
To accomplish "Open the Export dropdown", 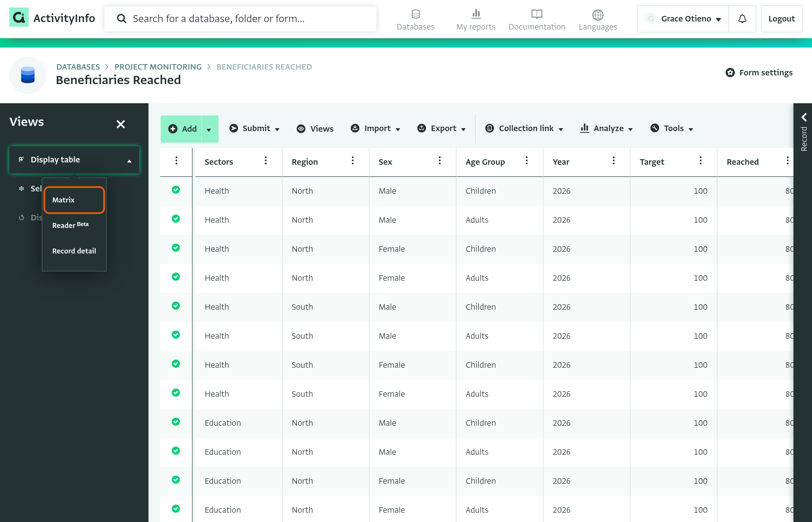I will (442, 128).
